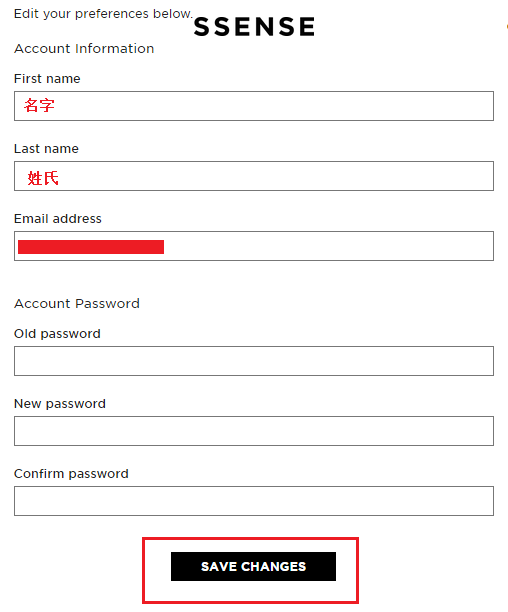508x612 pixels.
Task: Click into the Old password field
Action: click(x=254, y=361)
